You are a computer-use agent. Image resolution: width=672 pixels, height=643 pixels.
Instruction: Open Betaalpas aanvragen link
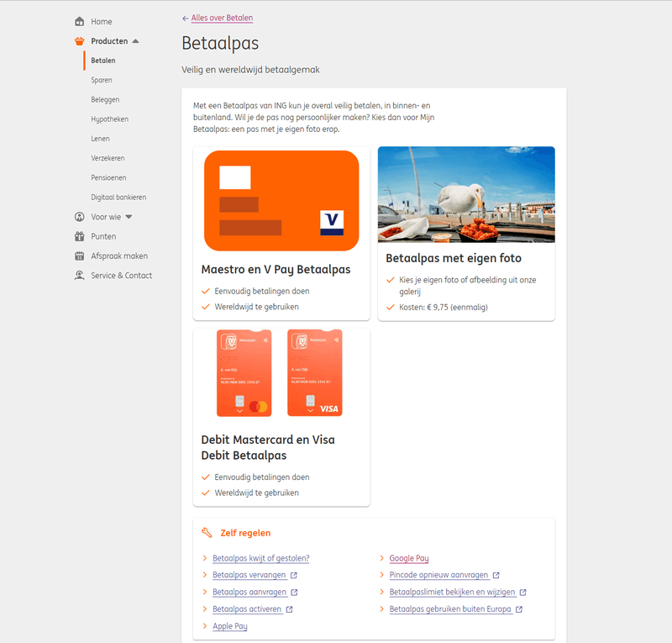point(249,592)
